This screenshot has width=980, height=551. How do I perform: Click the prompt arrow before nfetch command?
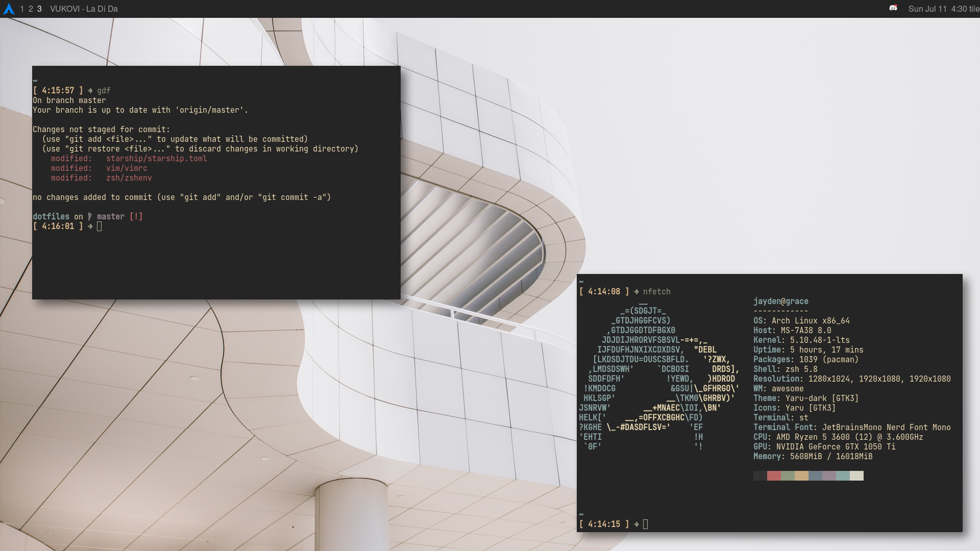tap(636, 292)
